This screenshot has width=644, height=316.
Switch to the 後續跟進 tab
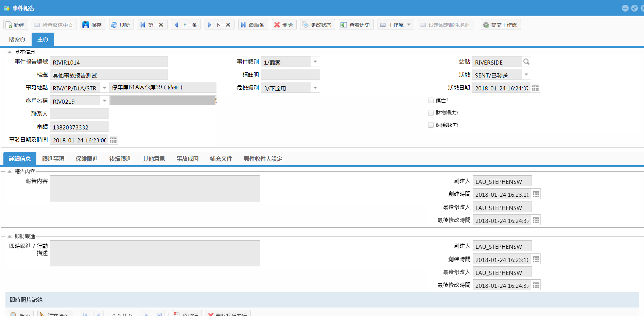click(x=120, y=159)
